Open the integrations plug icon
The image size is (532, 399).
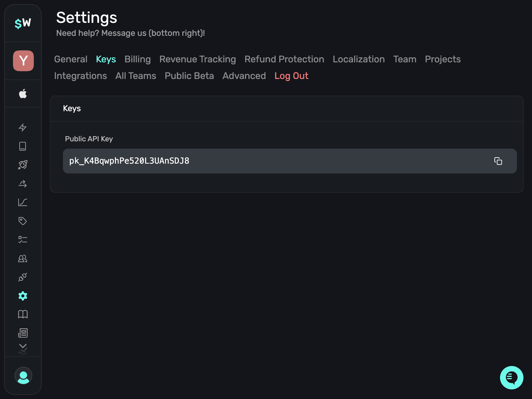[23, 277]
